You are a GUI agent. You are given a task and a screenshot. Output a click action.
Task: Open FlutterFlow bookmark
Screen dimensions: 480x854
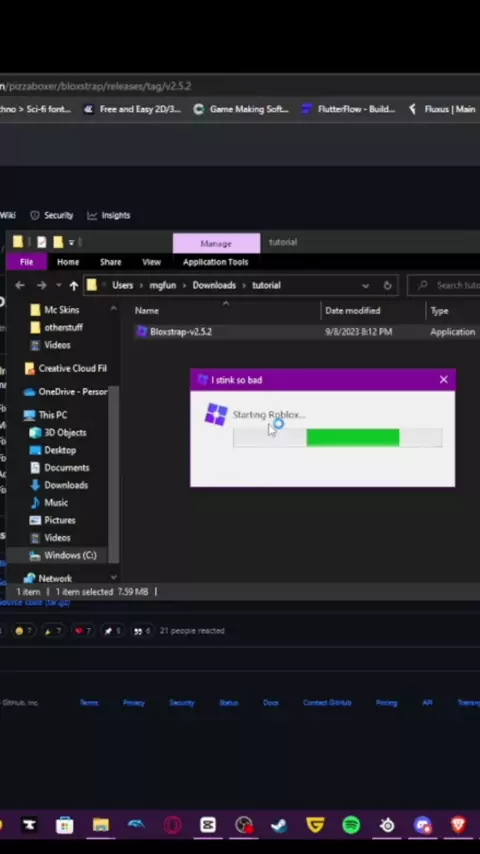point(349,109)
